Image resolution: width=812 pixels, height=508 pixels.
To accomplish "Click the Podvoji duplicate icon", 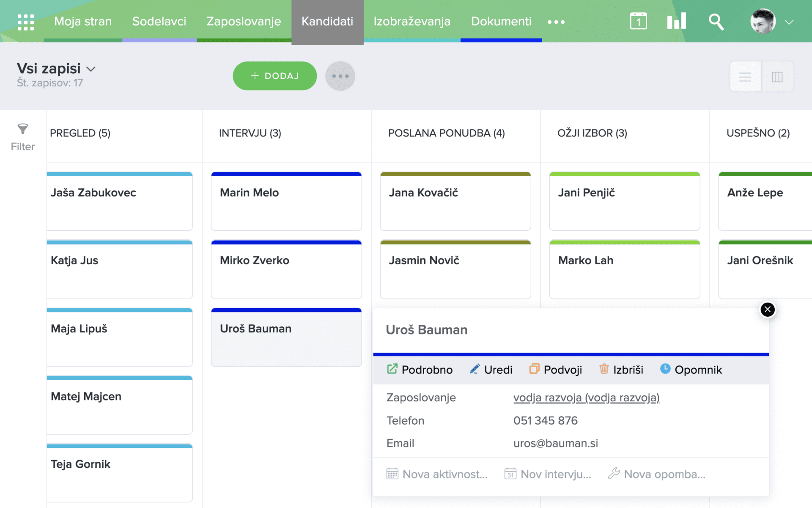I will click(534, 369).
